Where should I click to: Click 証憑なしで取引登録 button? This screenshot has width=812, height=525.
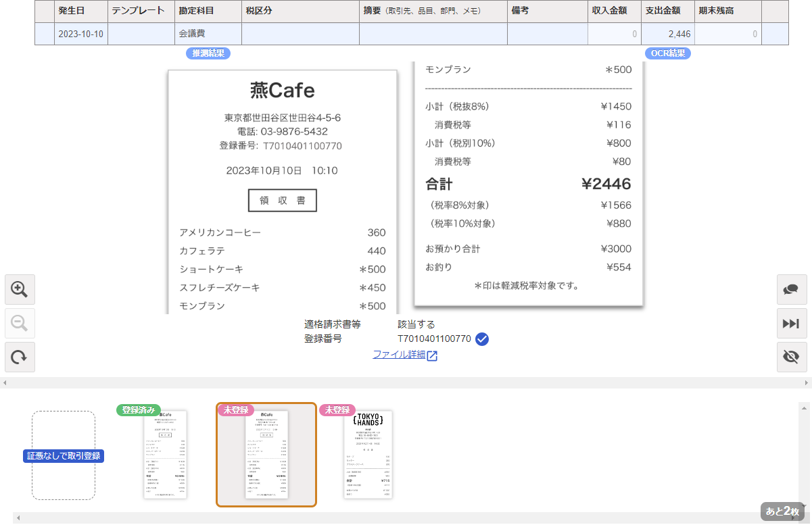pos(64,456)
